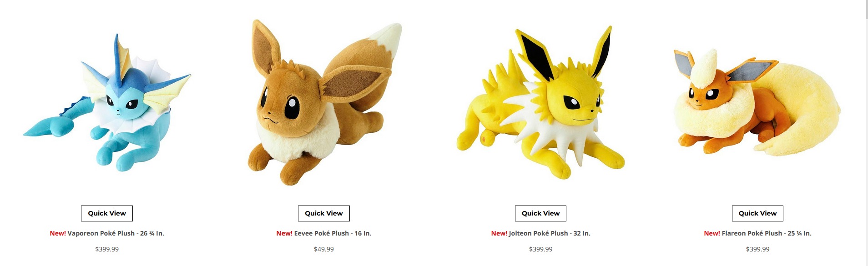Open Vaporeon Poké Plush - 26 ¾ In. title link
The image size is (868, 266).
tap(116, 233)
